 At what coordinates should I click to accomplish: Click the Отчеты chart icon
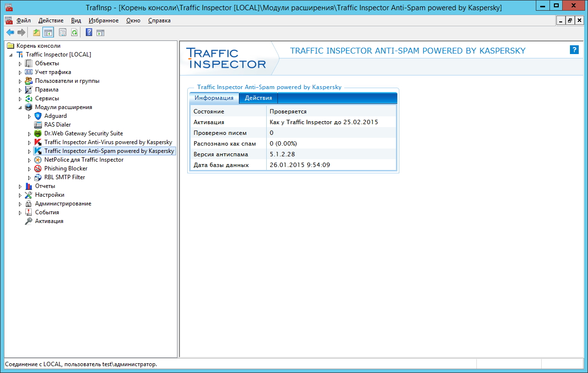[29, 186]
